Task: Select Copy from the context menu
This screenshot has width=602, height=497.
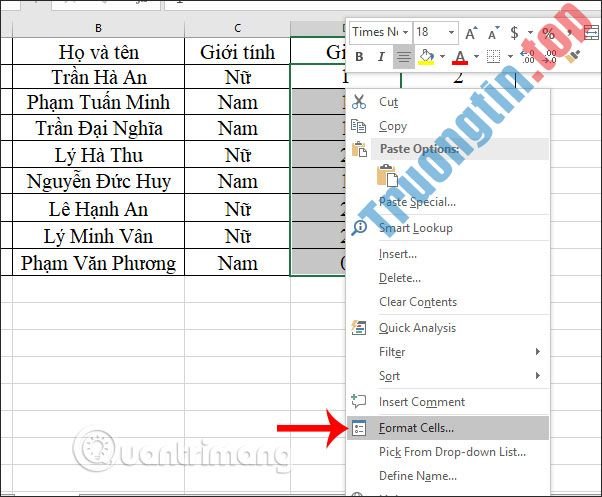Action: (x=448, y=126)
